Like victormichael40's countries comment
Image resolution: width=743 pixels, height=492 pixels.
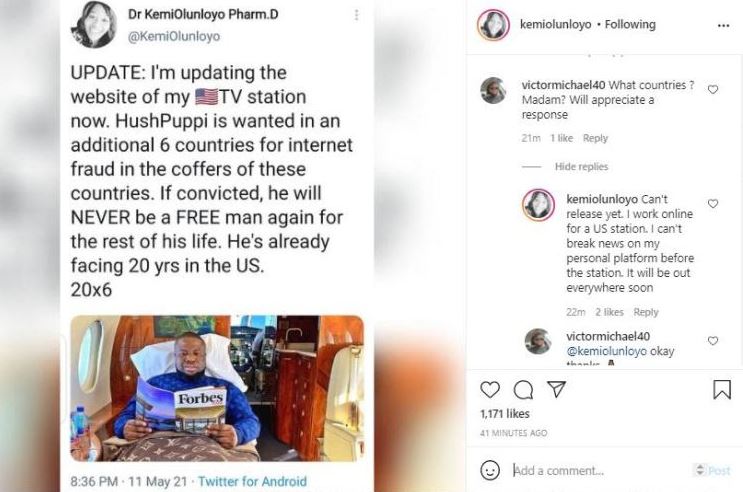pos(713,89)
